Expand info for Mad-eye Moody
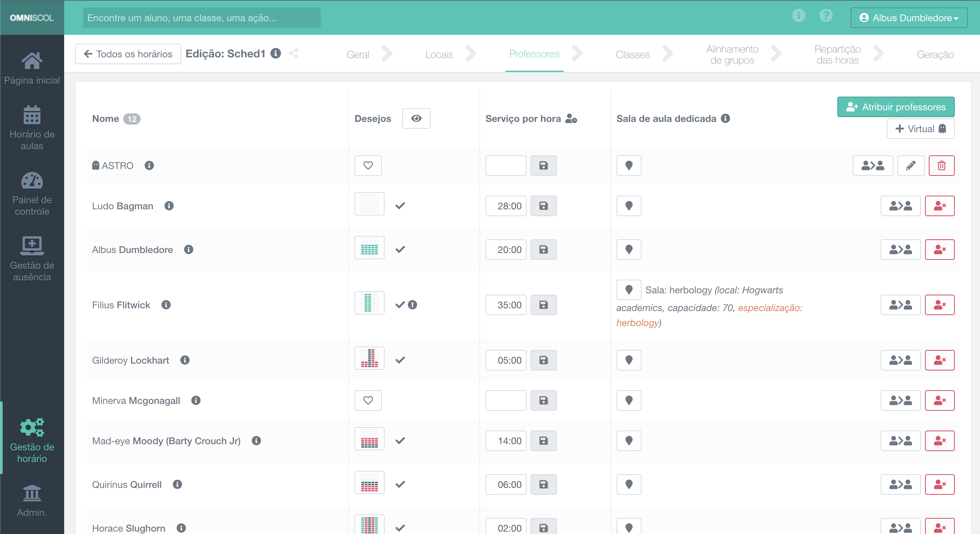The width and height of the screenshot is (980, 534). tap(256, 441)
